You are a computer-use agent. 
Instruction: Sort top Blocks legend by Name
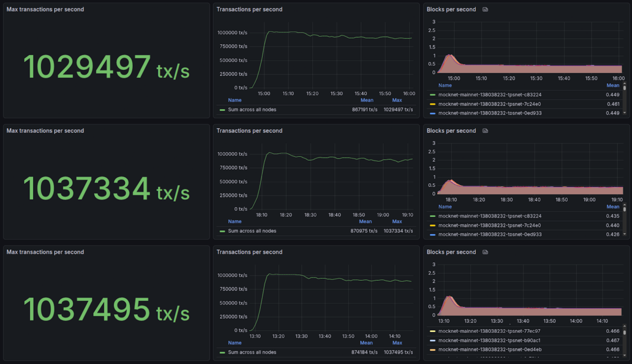445,85
